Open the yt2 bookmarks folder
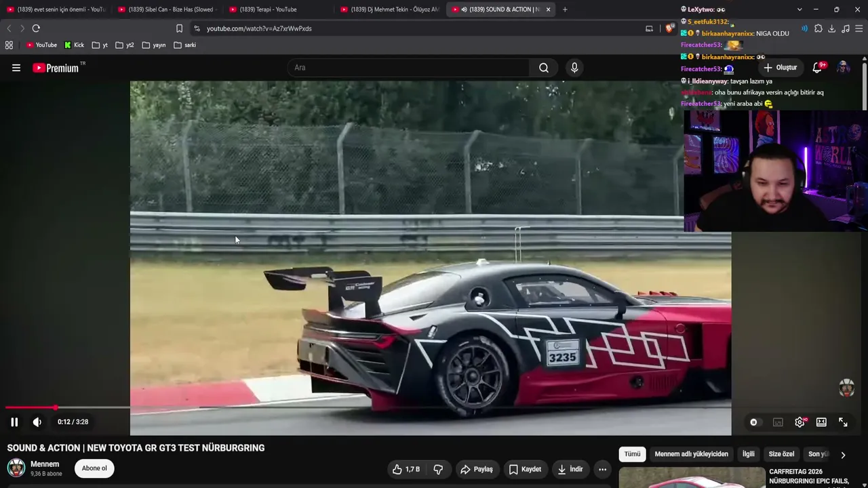 [x=125, y=45]
